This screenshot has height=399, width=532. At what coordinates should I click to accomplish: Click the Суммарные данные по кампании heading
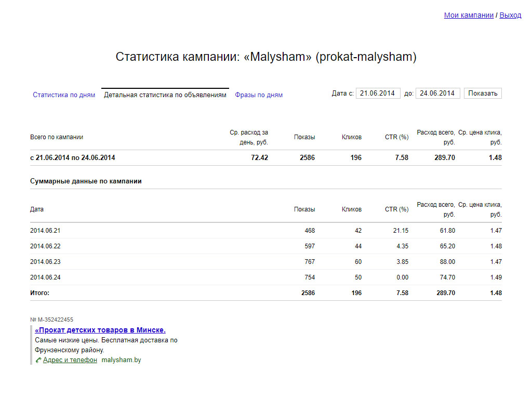[x=86, y=181]
